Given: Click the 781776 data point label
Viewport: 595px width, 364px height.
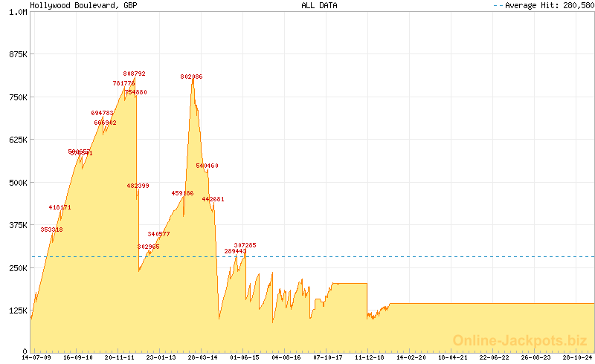Looking at the screenshot, I should point(123,84).
